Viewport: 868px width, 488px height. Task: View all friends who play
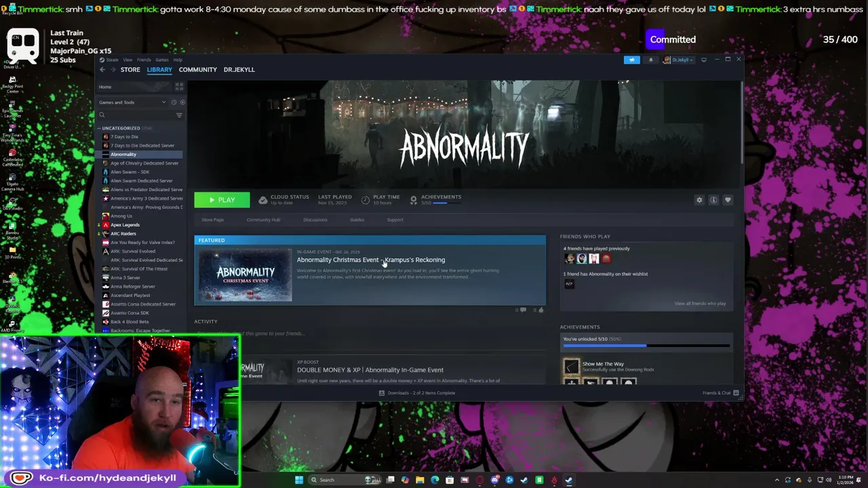(700, 304)
